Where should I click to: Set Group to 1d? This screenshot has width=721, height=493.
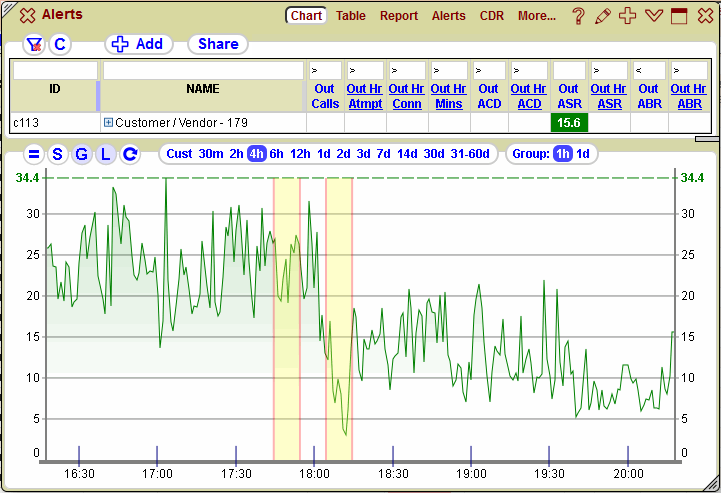pos(583,154)
